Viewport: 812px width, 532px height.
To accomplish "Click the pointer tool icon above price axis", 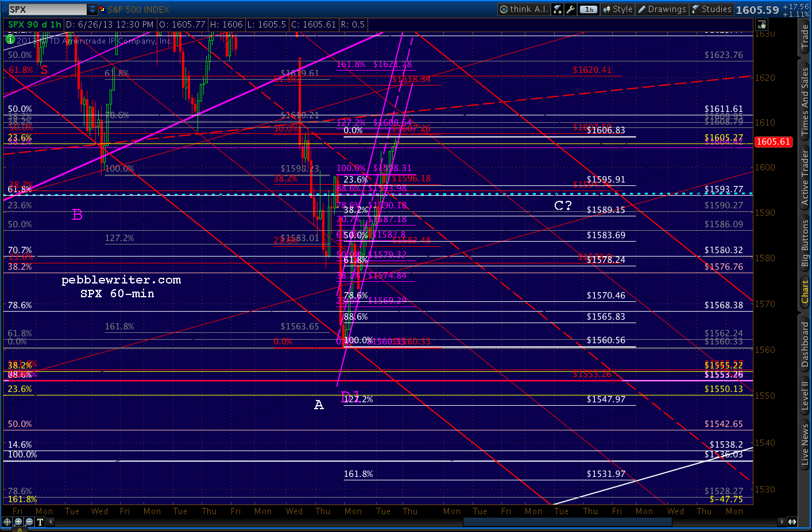I will pos(761,25).
